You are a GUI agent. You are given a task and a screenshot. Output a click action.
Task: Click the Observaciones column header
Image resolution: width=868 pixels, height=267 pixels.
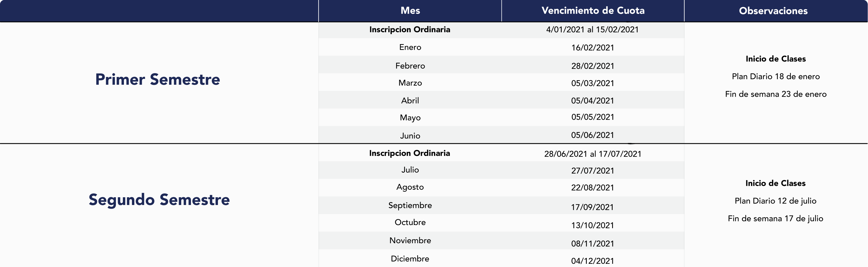[773, 11]
